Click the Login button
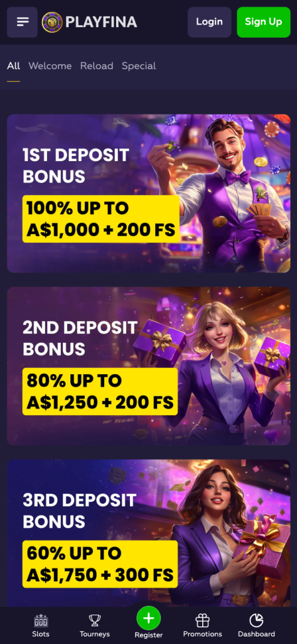 [209, 22]
